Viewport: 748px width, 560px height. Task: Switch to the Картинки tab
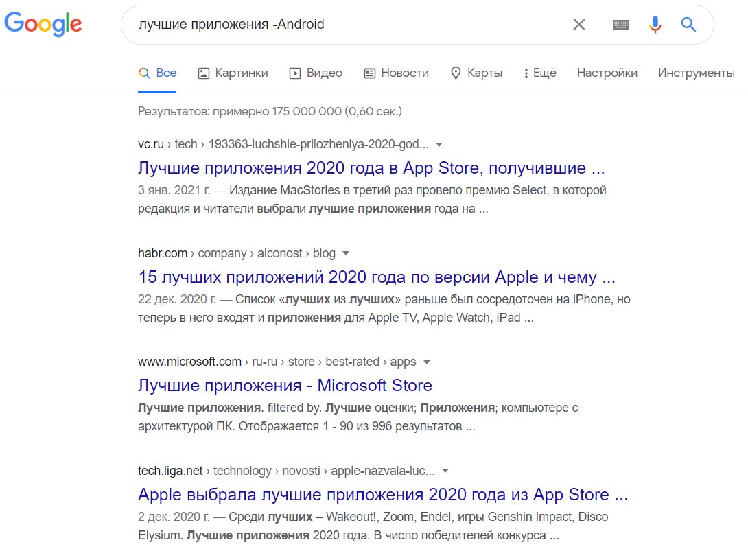[x=233, y=73]
